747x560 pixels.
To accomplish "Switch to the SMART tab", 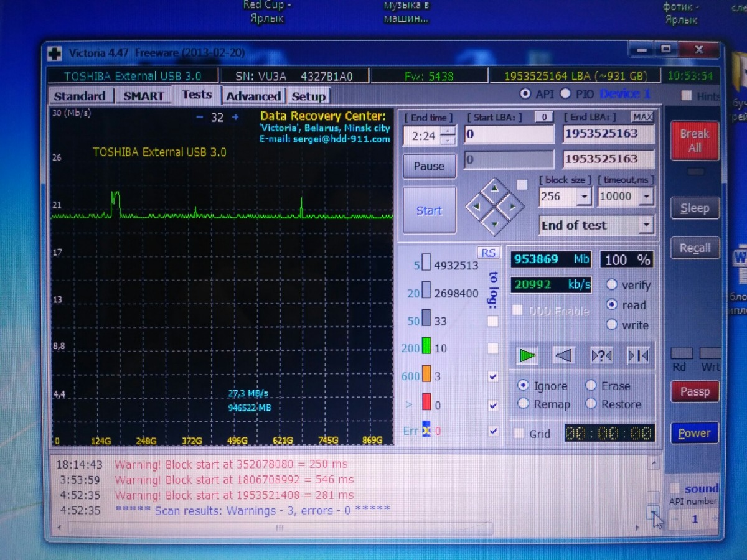I will pos(143,96).
